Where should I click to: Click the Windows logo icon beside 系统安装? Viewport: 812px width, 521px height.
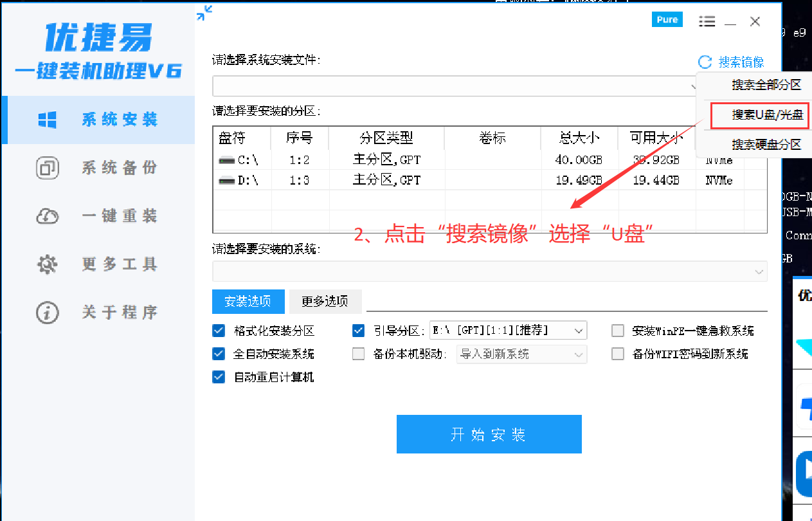[48, 120]
